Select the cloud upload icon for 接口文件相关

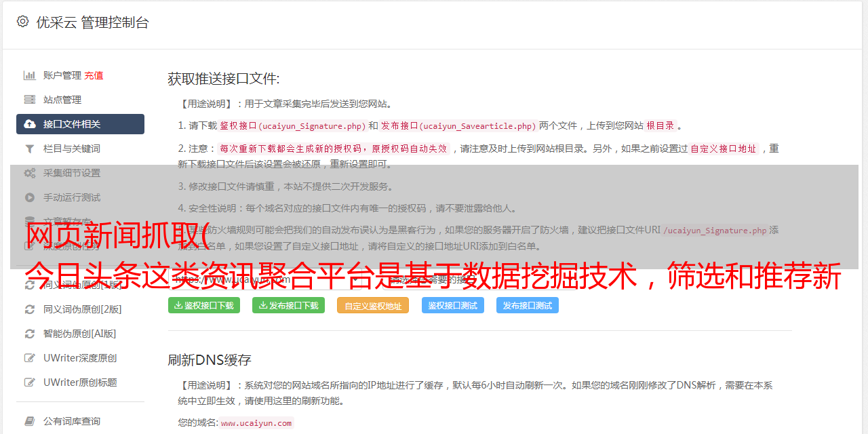[x=30, y=124]
